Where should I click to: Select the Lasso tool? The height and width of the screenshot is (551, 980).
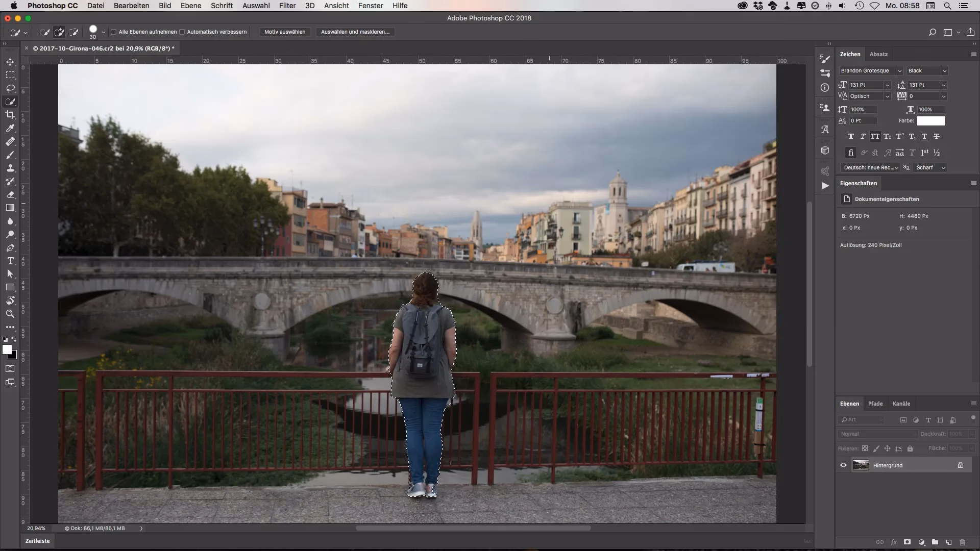[x=10, y=88]
